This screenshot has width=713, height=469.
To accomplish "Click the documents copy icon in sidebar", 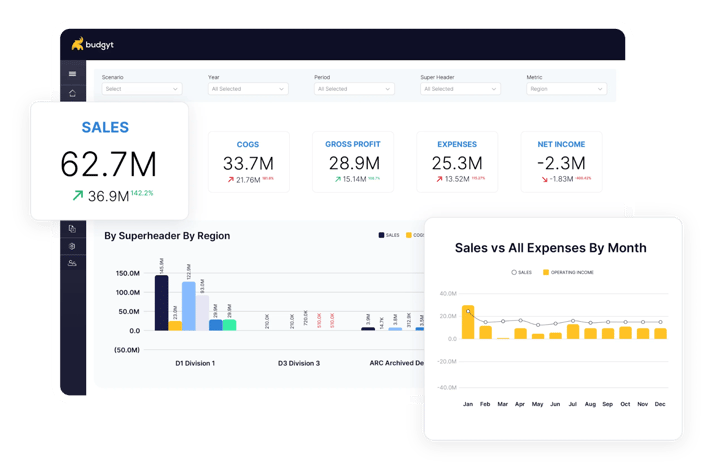I will 72,229.
